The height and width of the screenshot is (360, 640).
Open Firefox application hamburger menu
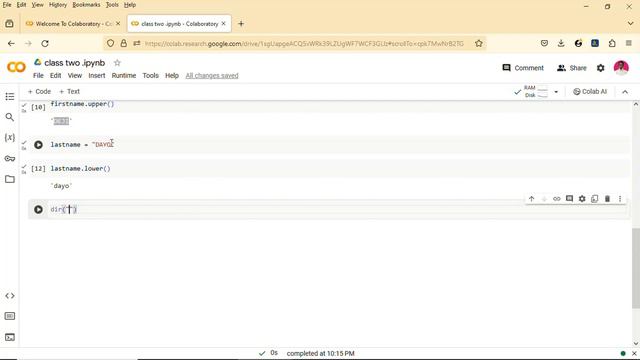[629, 43]
